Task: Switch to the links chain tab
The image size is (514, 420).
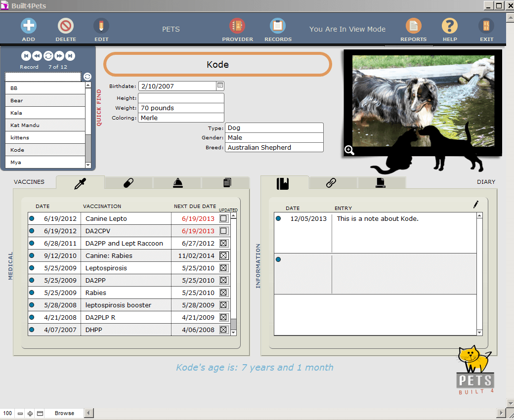Action: pyautogui.click(x=331, y=183)
